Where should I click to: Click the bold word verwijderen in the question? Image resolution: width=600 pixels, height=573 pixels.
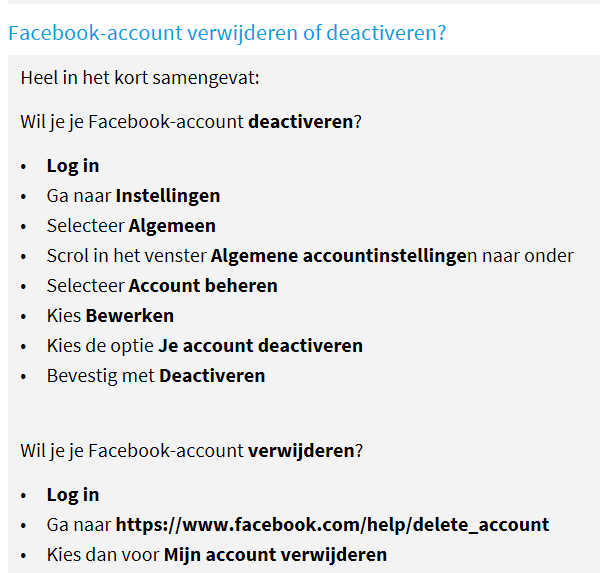[301, 451]
